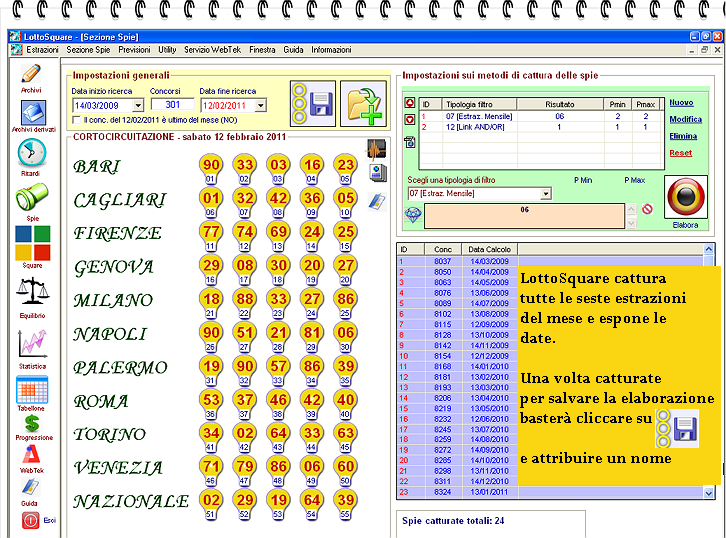Open the Utility menu

point(167,50)
